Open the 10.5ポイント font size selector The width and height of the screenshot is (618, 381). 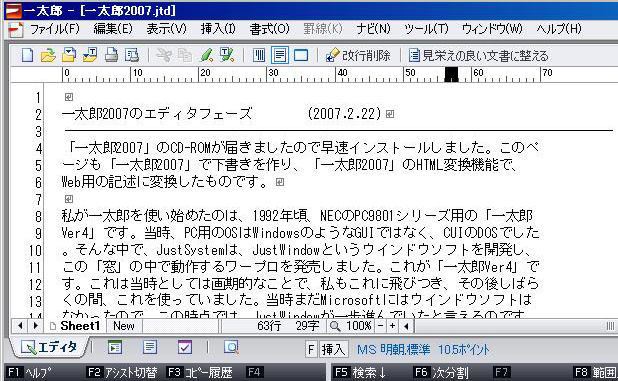coord(464,349)
